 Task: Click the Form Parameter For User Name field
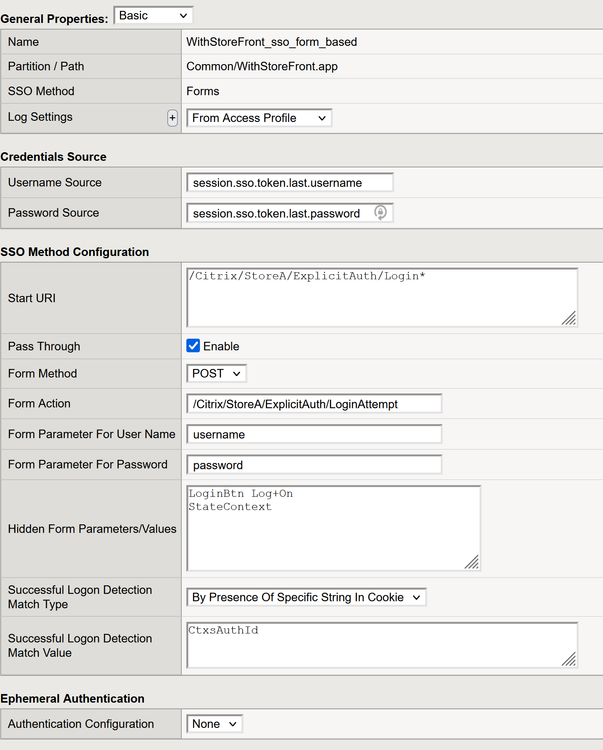(x=313, y=435)
